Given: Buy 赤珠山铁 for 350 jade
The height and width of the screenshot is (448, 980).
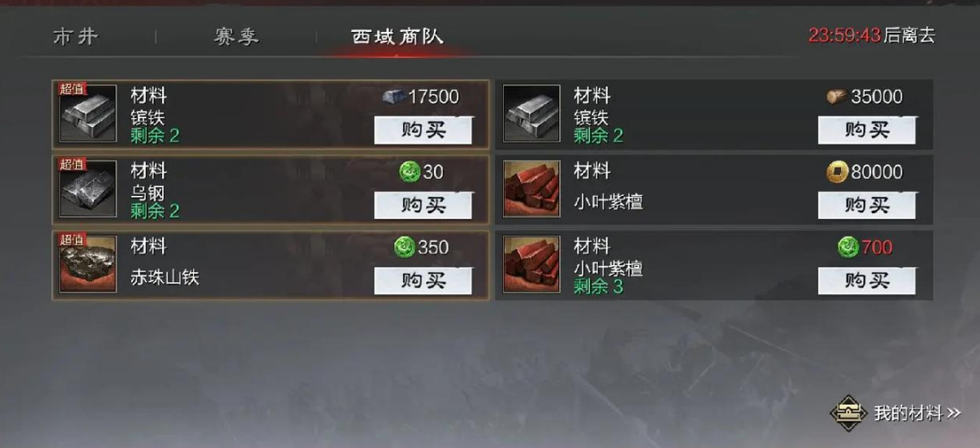Looking at the screenshot, I should (x=423, y=281).
